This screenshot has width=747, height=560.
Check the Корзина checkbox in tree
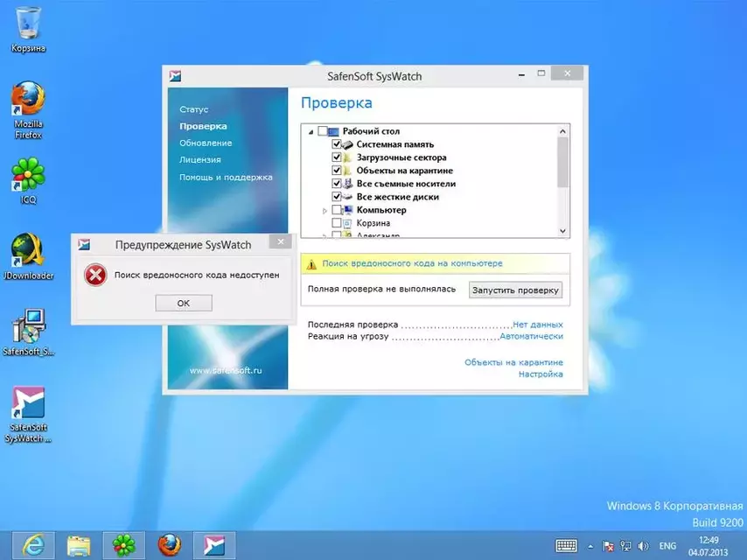337,222
